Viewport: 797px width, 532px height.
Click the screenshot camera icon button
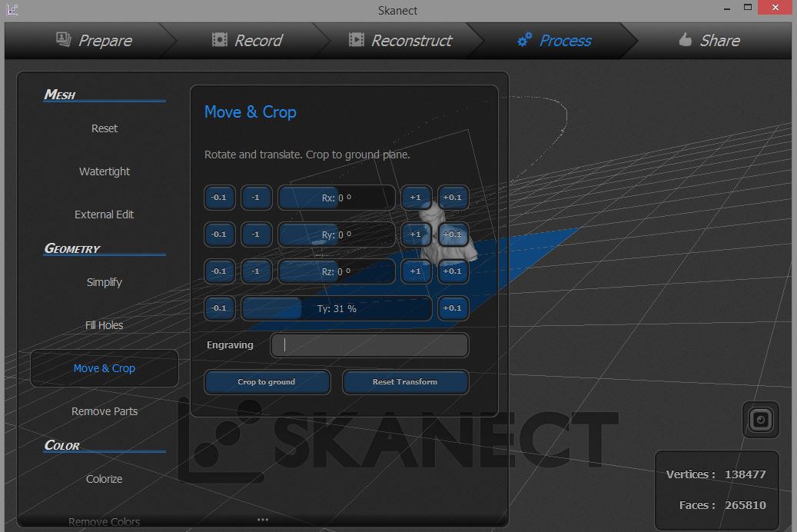pyautogui.click(x=760, y=420)
